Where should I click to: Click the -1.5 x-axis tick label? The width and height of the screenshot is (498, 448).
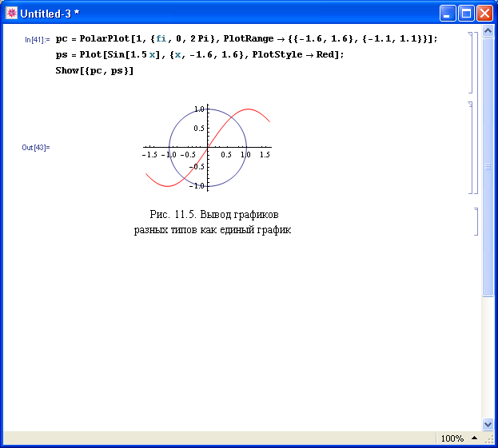tap(149, 154)
